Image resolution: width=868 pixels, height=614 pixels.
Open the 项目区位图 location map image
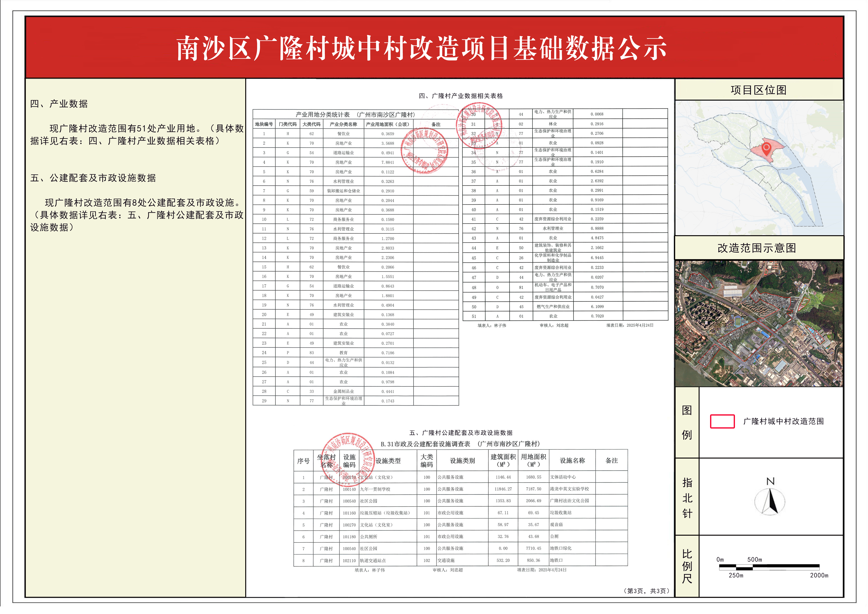click(x=759, y=168)
